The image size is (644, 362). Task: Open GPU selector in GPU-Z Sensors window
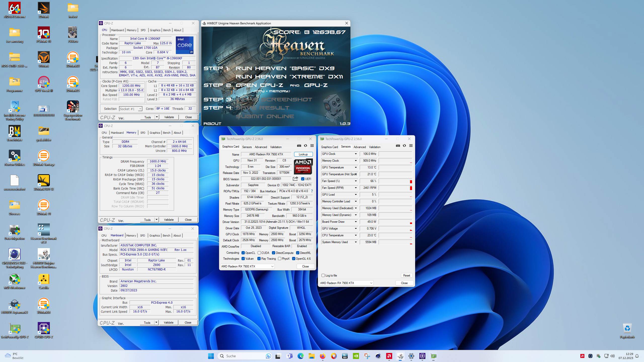346,283
